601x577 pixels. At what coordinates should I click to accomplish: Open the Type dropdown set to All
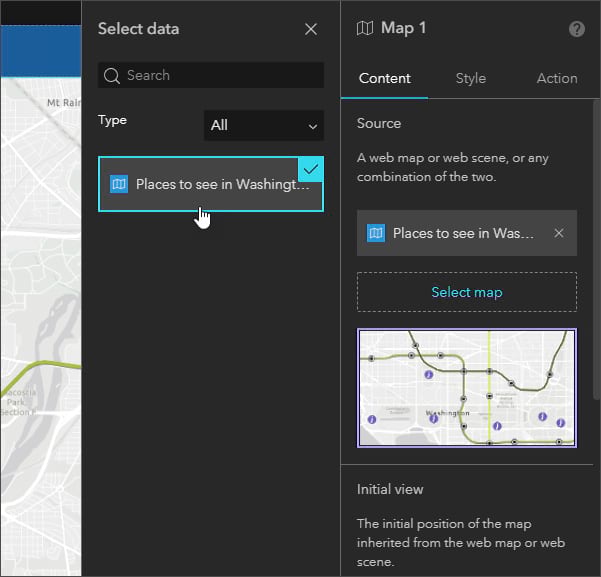coord(263,125)
